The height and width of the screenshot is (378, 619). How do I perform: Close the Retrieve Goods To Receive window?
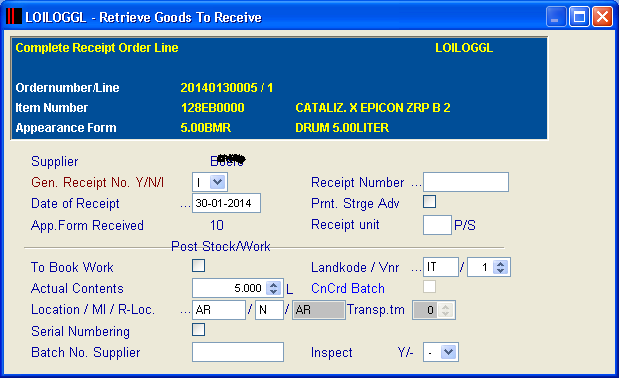[602, 17]
